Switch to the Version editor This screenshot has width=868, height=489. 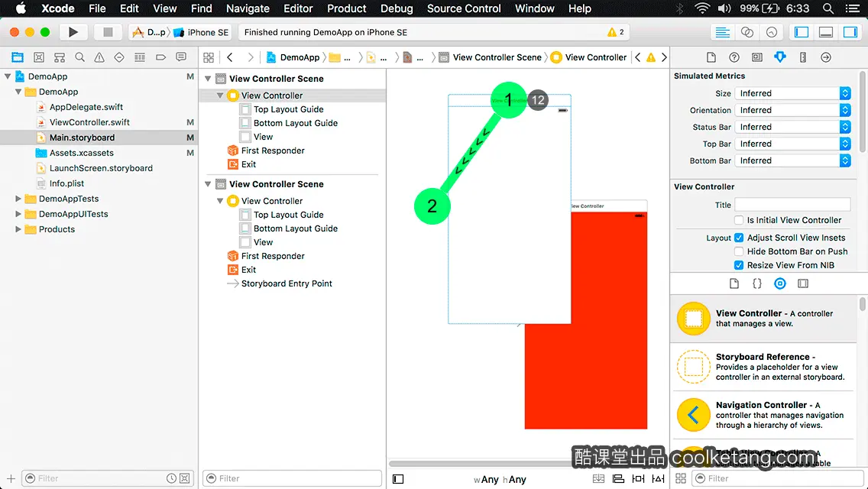pyautogui.click(x=771, y=32)
